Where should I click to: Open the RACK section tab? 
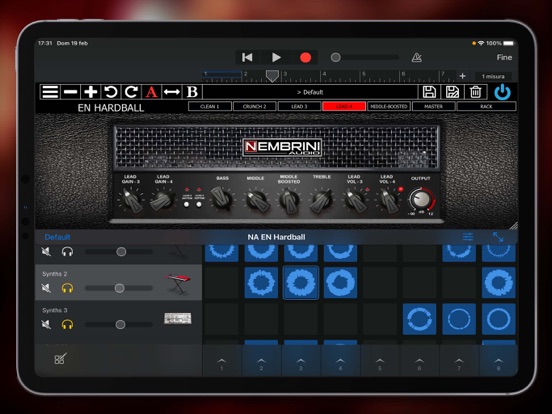(x=487, y=106)
